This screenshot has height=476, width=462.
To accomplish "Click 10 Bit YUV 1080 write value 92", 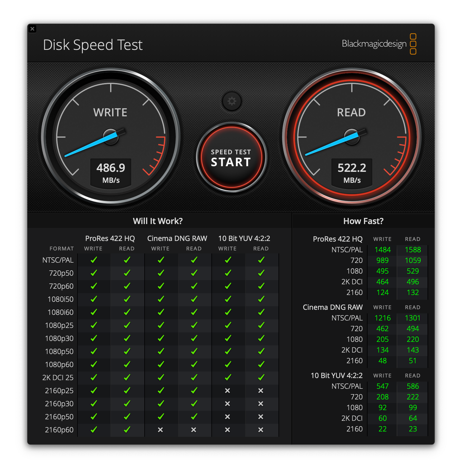I will pyautogui.click(x=382, y=407).
